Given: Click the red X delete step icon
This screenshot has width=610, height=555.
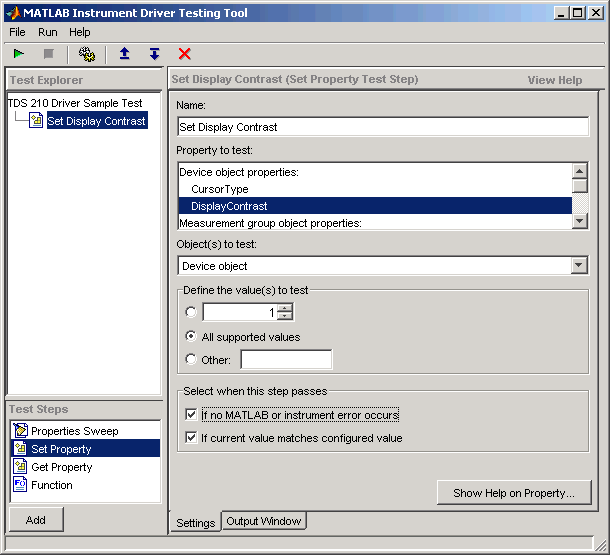Looking at the screenshot, I should point(184,54).
